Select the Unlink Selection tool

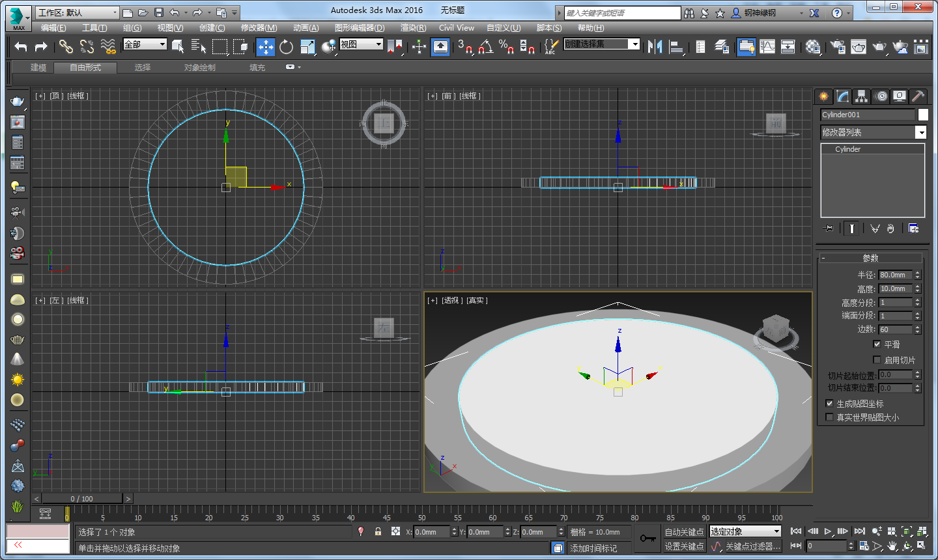[87, 46]
